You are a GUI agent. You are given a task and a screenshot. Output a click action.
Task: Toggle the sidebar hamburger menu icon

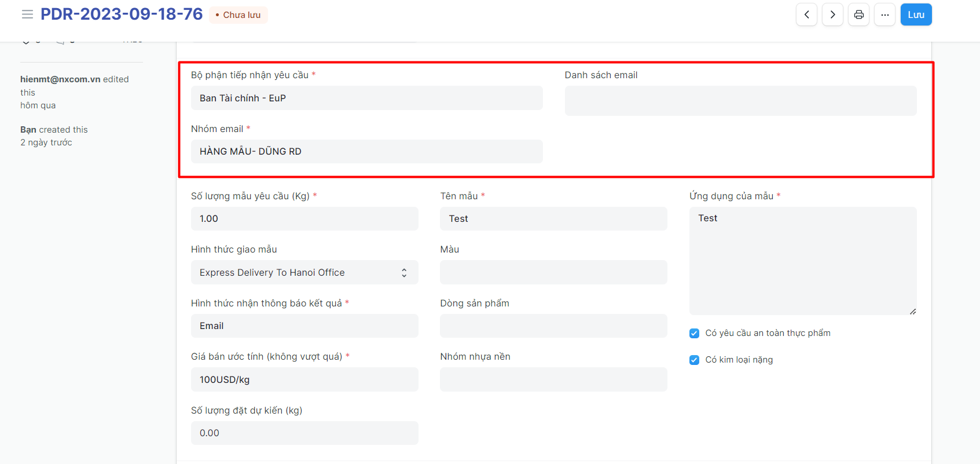click(27, 14)
